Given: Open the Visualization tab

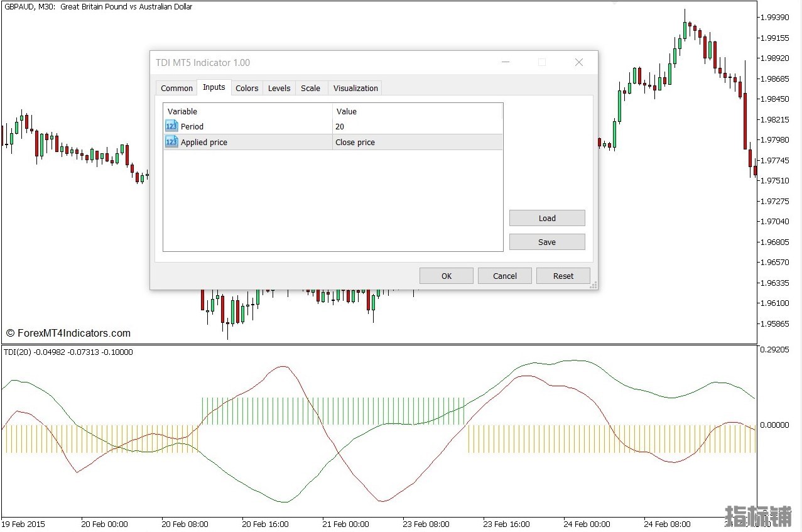Looking at the screenshot, I should 355,88.
